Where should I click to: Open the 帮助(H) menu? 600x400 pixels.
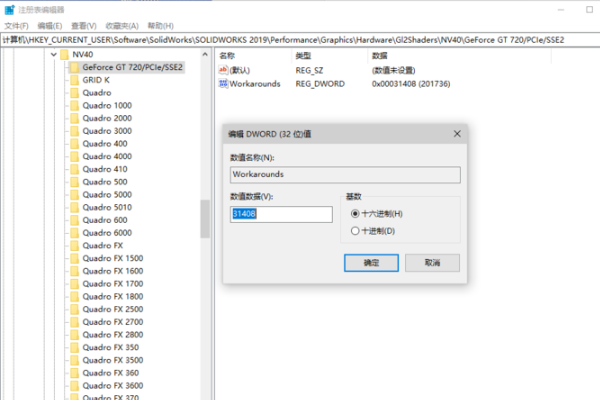click(x=160, y=26)
